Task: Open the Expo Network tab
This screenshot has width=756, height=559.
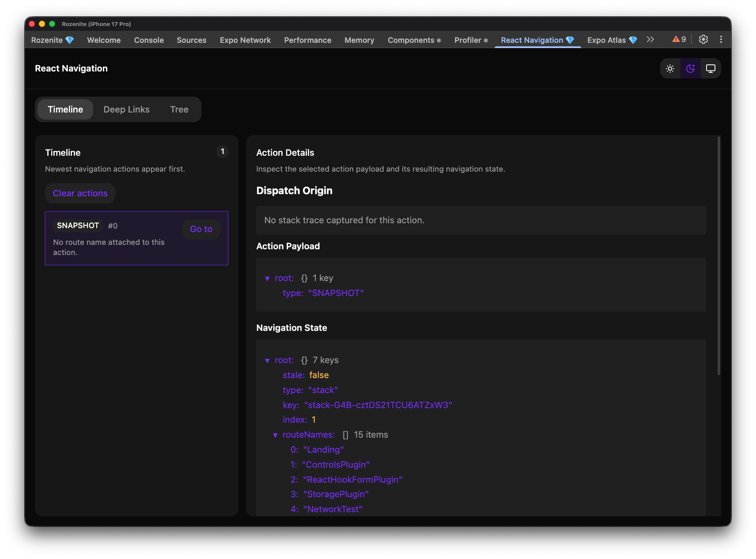Action: point(245,40)
